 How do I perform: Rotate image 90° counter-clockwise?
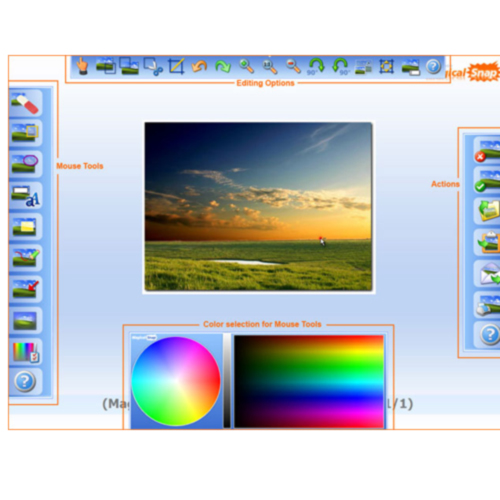[340, 66]
